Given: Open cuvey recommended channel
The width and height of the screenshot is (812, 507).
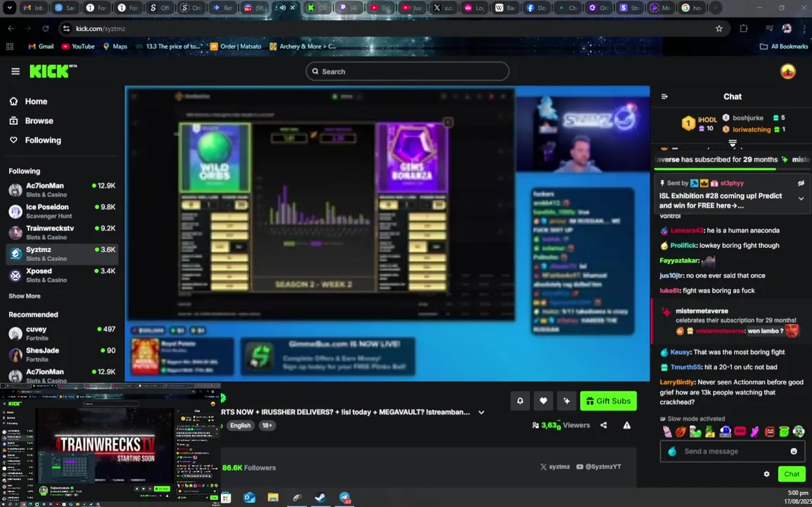Looking at the screenshot, I should [62, 333].
